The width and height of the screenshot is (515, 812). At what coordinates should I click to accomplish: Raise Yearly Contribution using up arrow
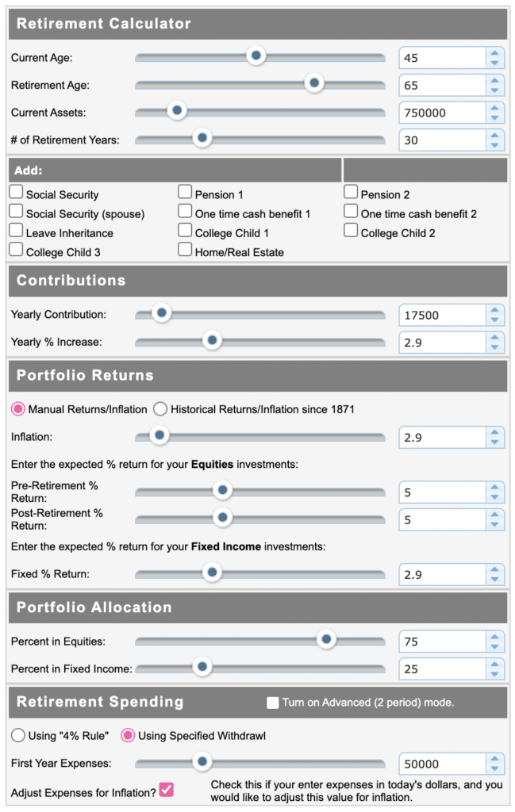pos(495,310)
